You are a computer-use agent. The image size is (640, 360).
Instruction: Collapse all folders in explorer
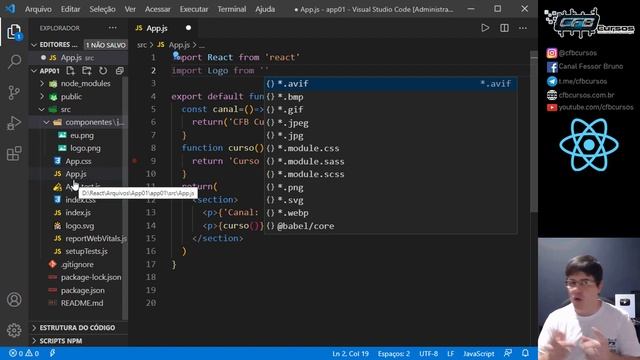[119, 71]
